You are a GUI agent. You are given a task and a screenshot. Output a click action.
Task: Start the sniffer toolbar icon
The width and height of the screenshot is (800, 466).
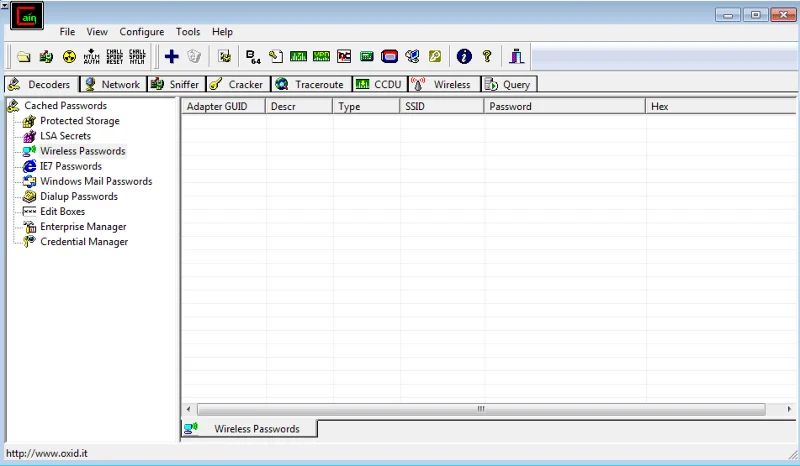[46, 56]
